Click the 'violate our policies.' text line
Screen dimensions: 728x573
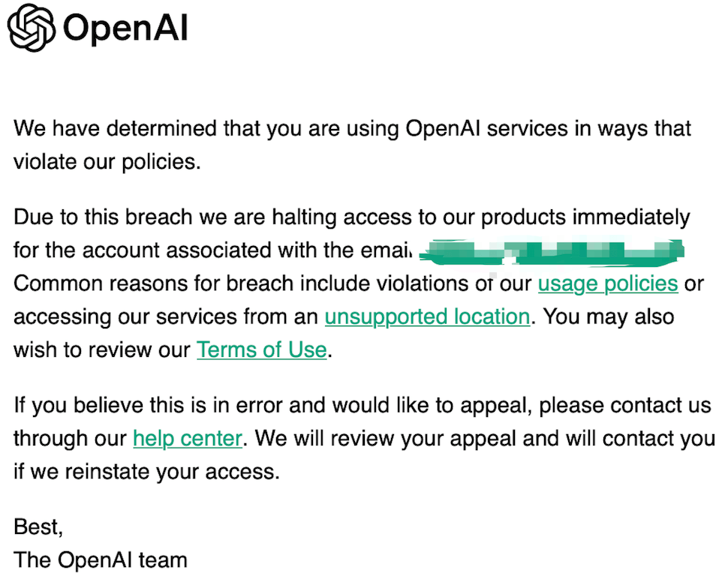click(107, 162)
